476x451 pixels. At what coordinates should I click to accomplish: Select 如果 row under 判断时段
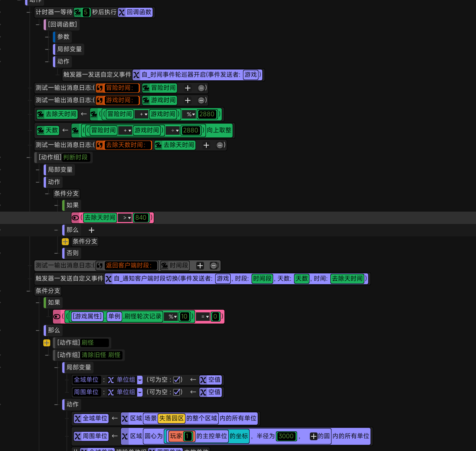[x=71, y=205]
